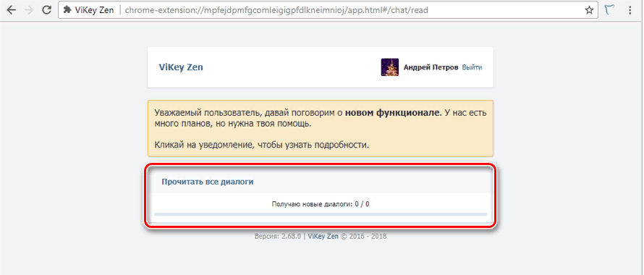644x275 pixels.
Task: Focus the chrome-extension URL address field
Action: point(329,10)
